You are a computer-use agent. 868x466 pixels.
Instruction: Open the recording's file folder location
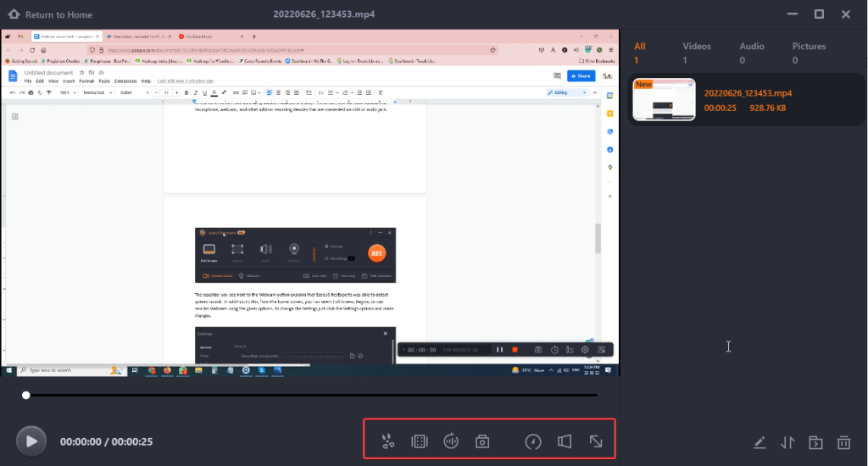point(815,442)
